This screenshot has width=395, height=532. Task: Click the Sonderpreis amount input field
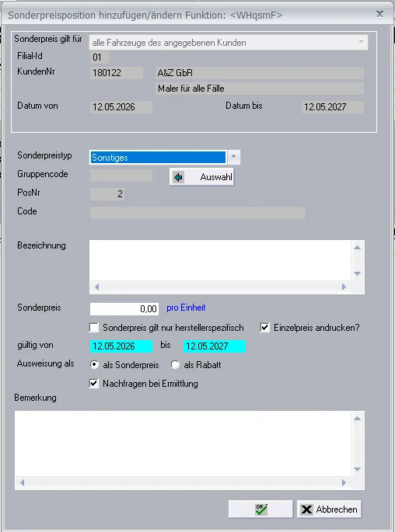coord(124,309)
